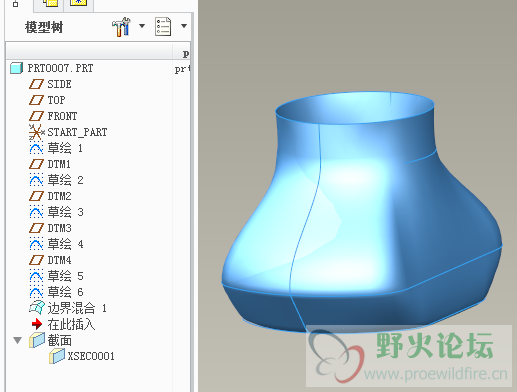Image resolution: width=517 pixels, height=392 pixels.
Task: Select the 草绘 1 sketch icon
Action: tap(36, 148)
